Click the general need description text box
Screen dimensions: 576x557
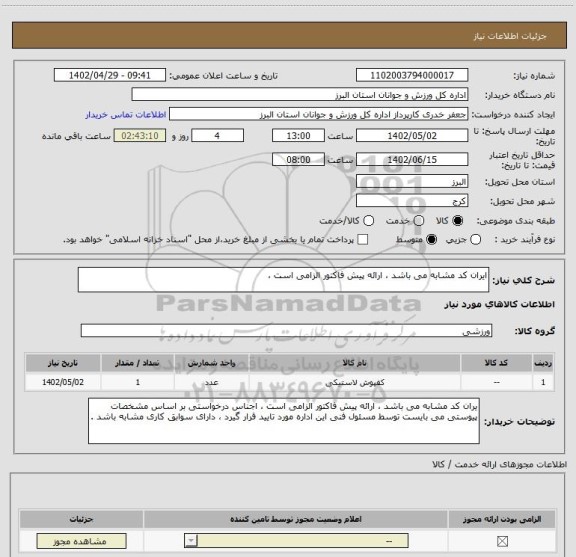[283, 280]
